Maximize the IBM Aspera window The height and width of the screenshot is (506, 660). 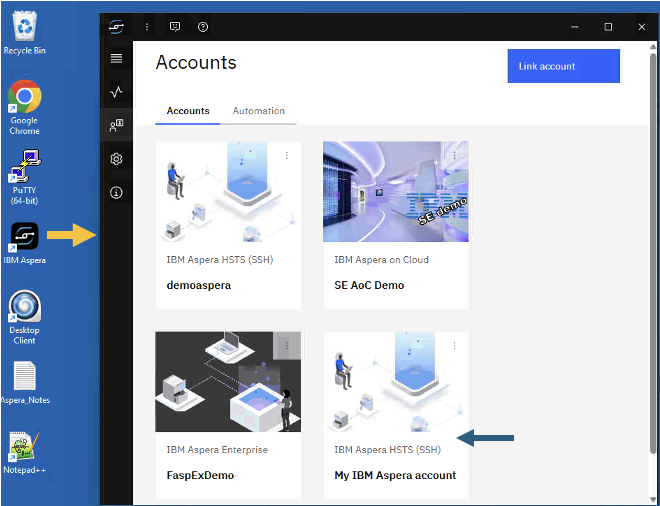(608, 27)
